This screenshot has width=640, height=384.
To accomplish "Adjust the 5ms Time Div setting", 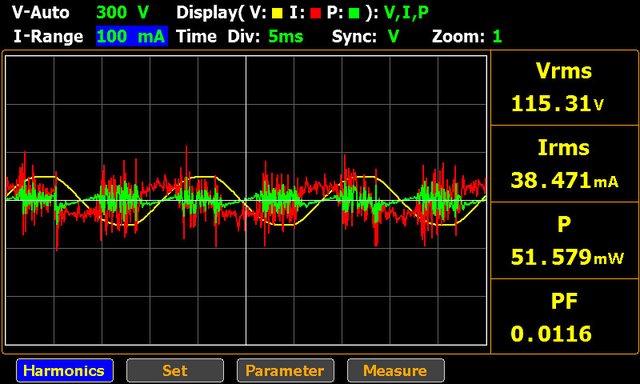I will coord(286,36).
